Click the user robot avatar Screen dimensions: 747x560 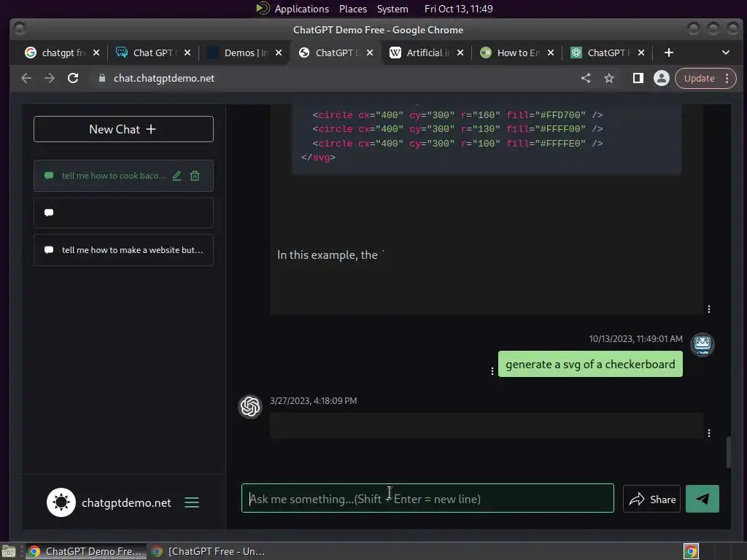[703, 344]
